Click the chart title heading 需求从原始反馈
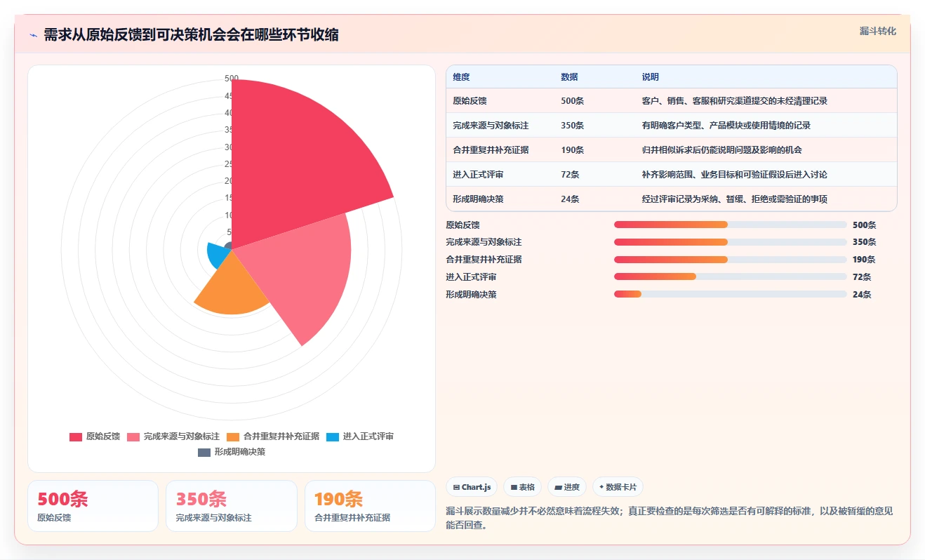925x560 pixels. tap(191, 35)
